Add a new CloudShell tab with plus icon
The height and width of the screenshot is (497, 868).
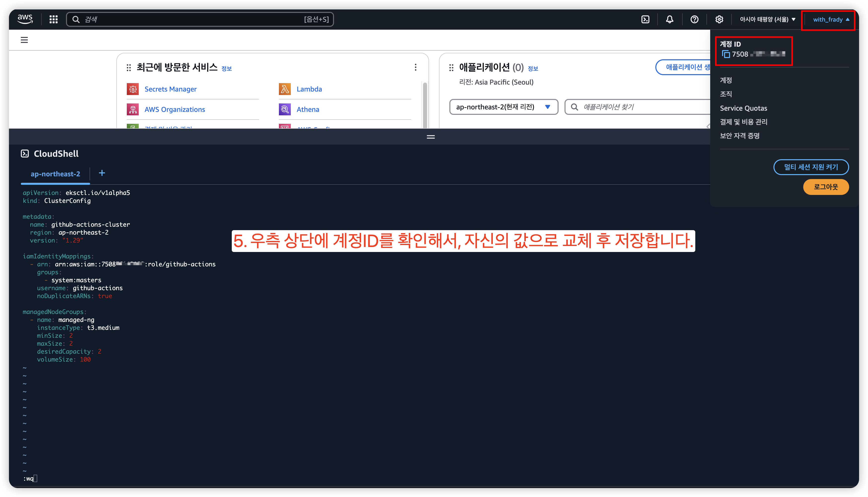tap(102, 173)
